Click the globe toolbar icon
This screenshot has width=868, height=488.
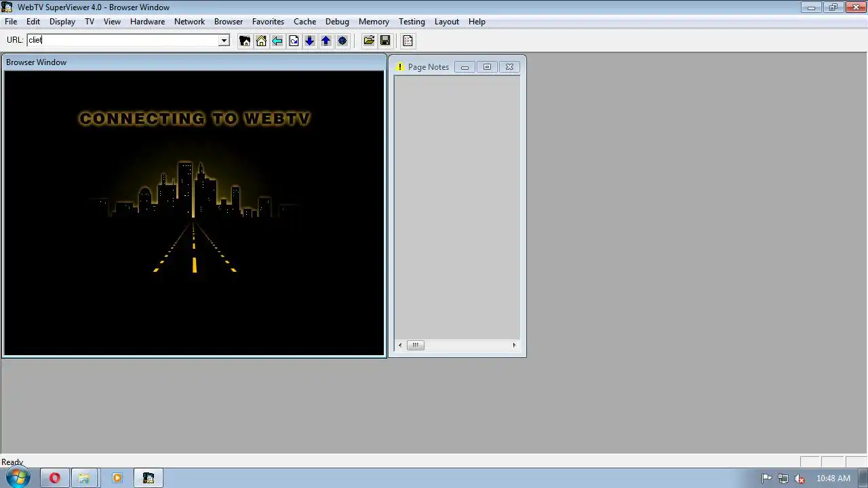(342, 41)
